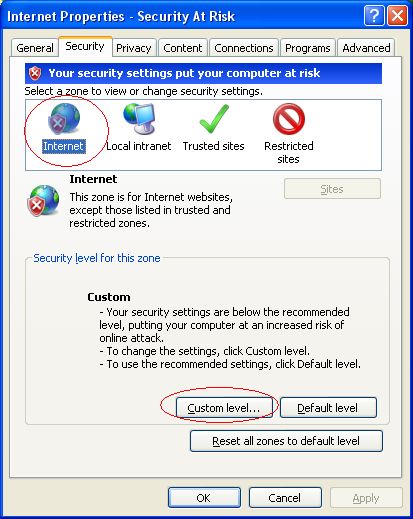Click the red shield warning banner icon

click(35, 73)
